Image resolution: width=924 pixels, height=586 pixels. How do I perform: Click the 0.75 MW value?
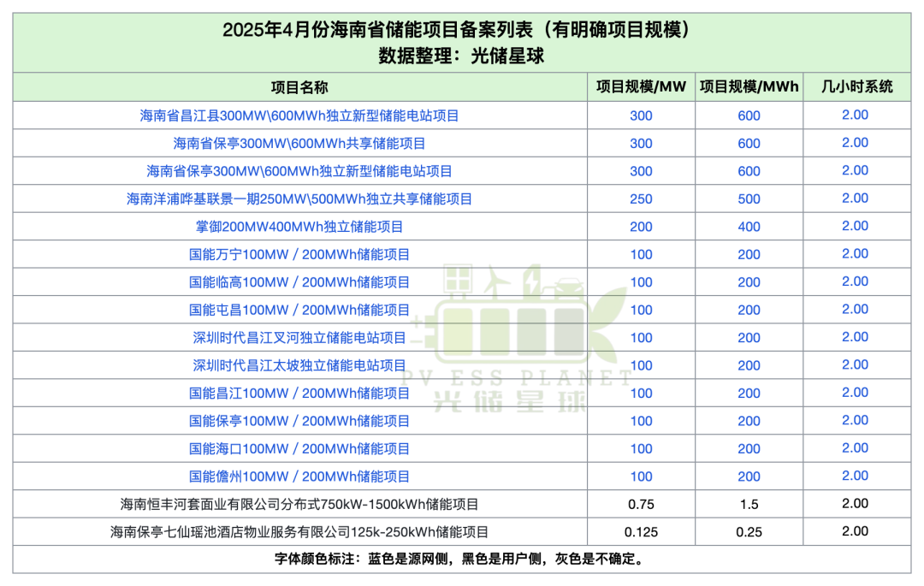point(641,504)
